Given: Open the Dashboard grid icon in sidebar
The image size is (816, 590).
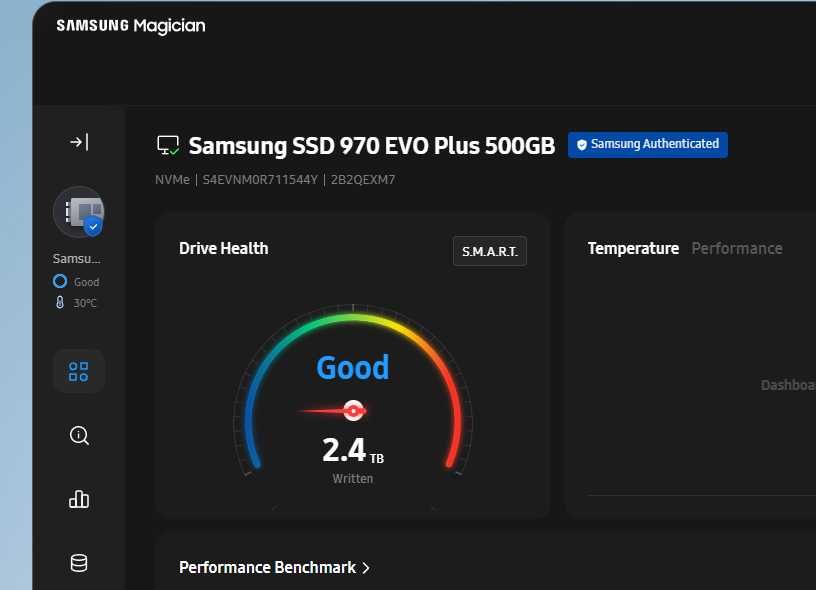Looking at the screenshot, I should point(79,371).
